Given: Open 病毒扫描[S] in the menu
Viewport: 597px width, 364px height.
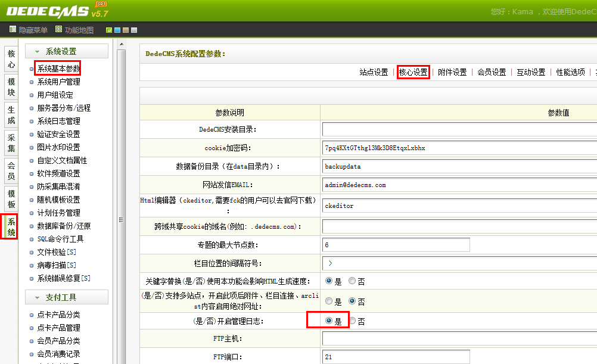Looking at the screenshot, I should (57, 265).
